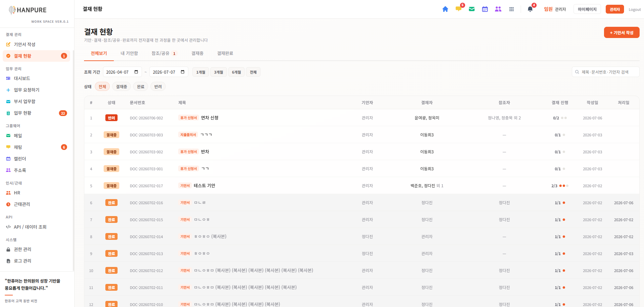Click the 0/2 approval progress indicator
The width and height of the screenshot is (644, 307).
560,118
